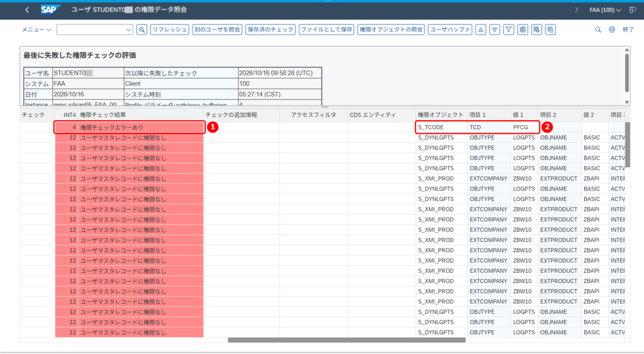Click ファイルとして保存 button
Image resolution: width=644 pixels, height=354 pixels.
point(326,30)
